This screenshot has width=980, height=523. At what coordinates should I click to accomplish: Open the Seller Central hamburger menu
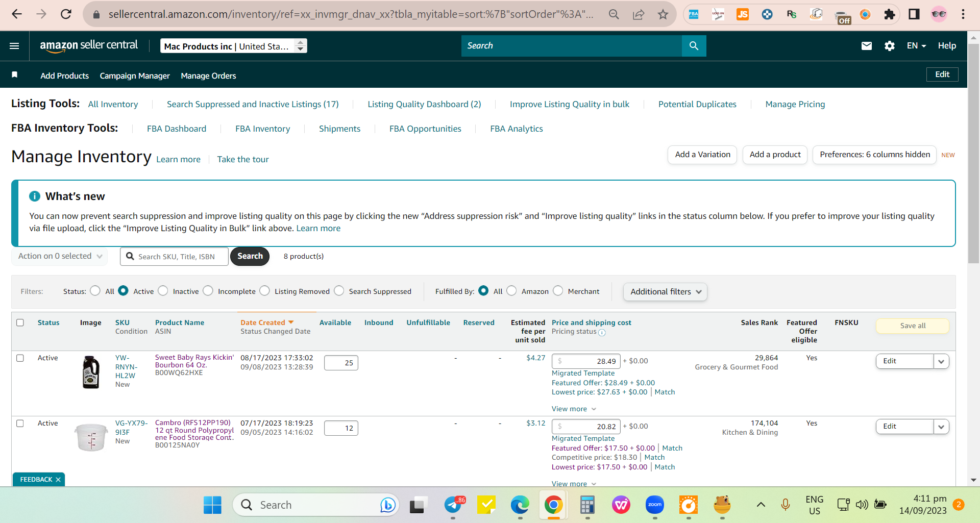tap(14, 46)
